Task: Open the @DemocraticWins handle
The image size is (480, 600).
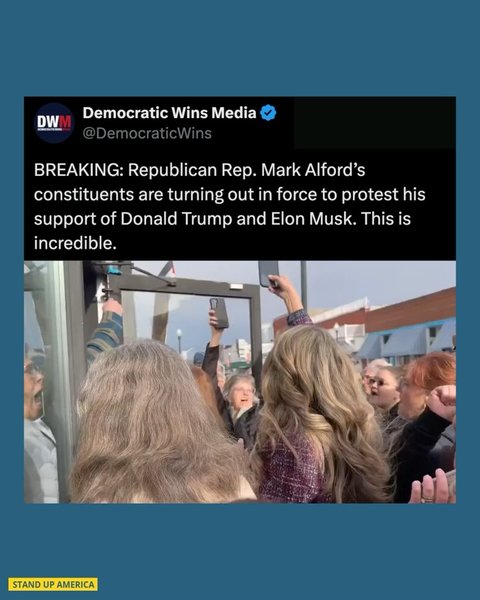Action: [147, 134]
